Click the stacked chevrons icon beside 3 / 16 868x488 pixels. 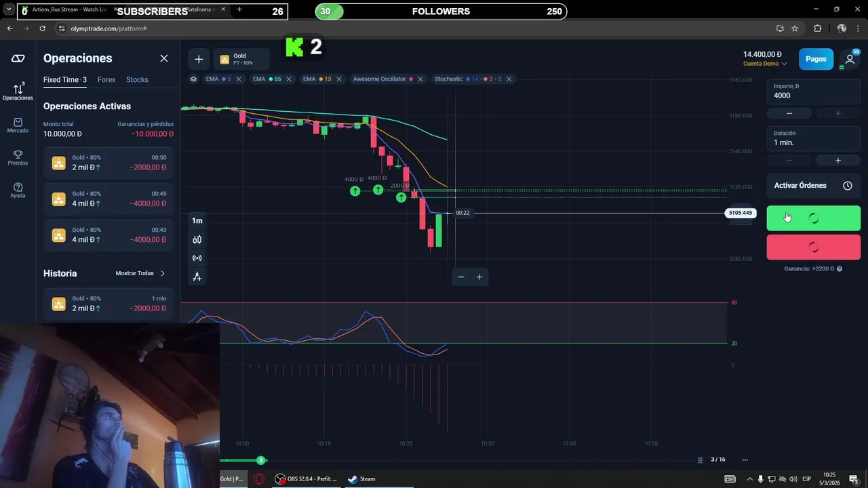(x=700, y=460)
